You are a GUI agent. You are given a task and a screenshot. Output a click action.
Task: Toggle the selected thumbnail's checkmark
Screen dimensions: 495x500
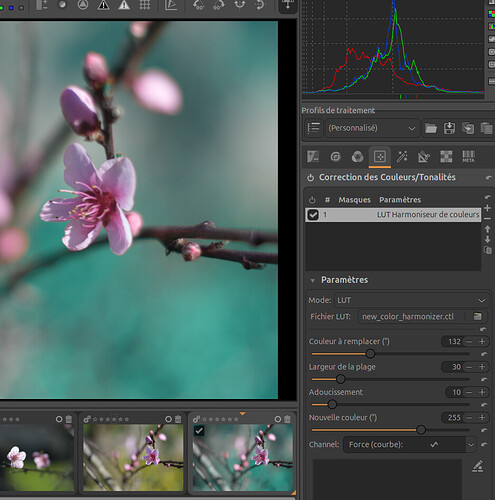click(x=199, y=431)
